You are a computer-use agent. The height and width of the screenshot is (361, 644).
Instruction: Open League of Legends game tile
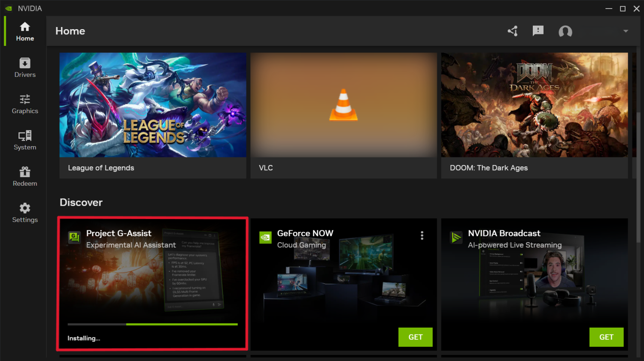[153, 115]
